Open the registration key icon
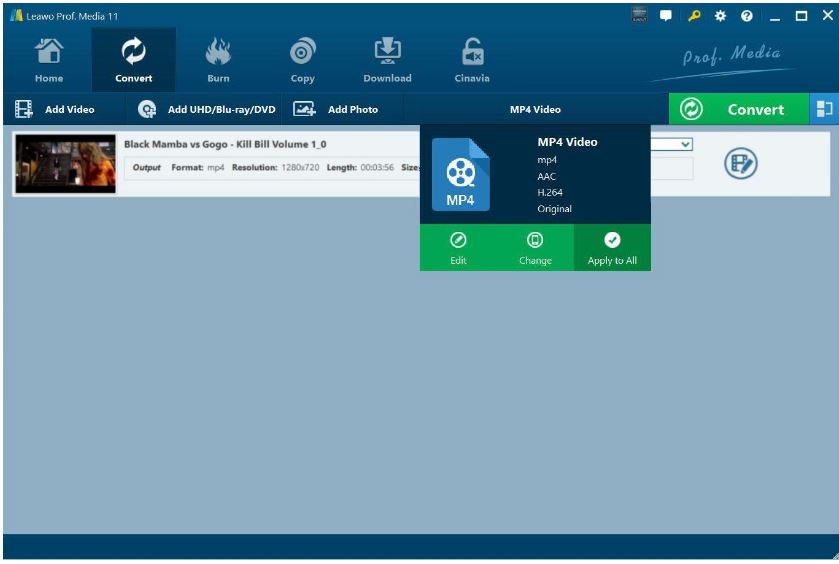This screenshot has width=839, height=564. 694,16
